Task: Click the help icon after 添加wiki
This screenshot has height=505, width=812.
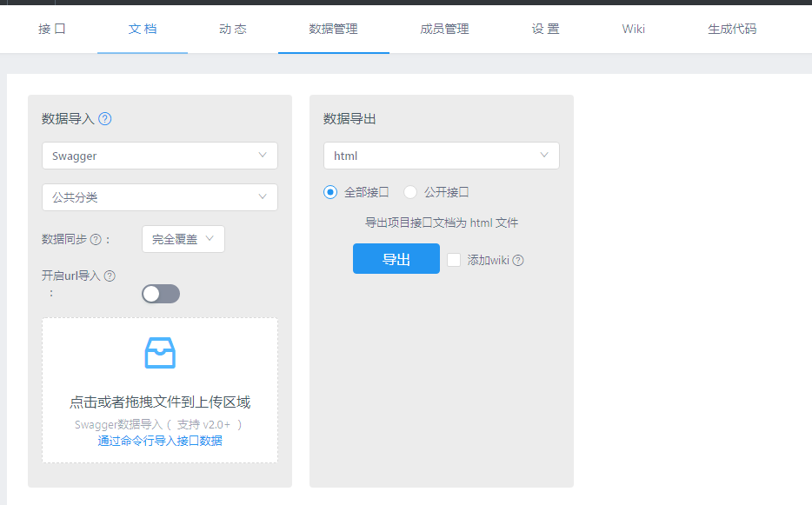Action: pos(517,258)
